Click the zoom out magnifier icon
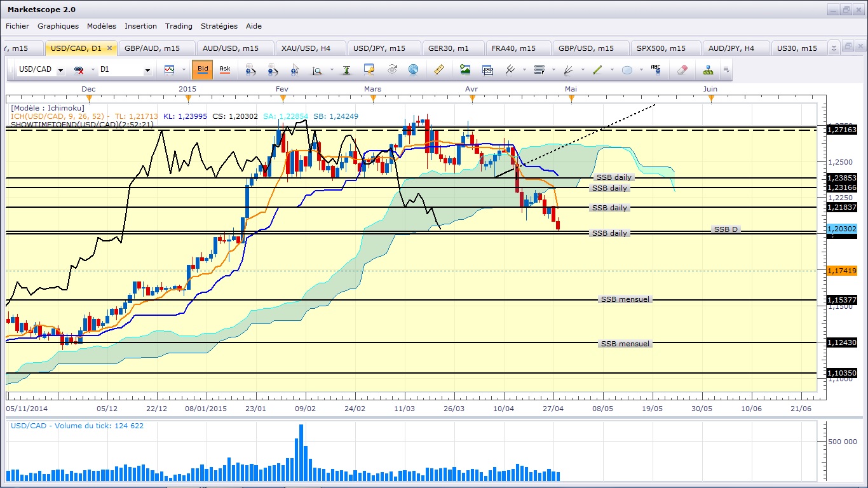The height and width of the screenshot is (488, 868). (273, 70)
